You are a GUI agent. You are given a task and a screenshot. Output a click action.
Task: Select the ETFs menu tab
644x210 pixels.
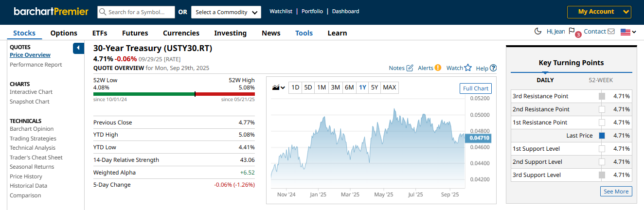pyautogui.click(x=100, y=33)
